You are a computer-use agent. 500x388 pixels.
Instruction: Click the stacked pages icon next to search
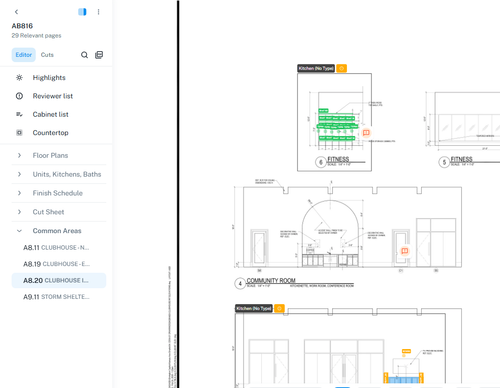point(99,55)
